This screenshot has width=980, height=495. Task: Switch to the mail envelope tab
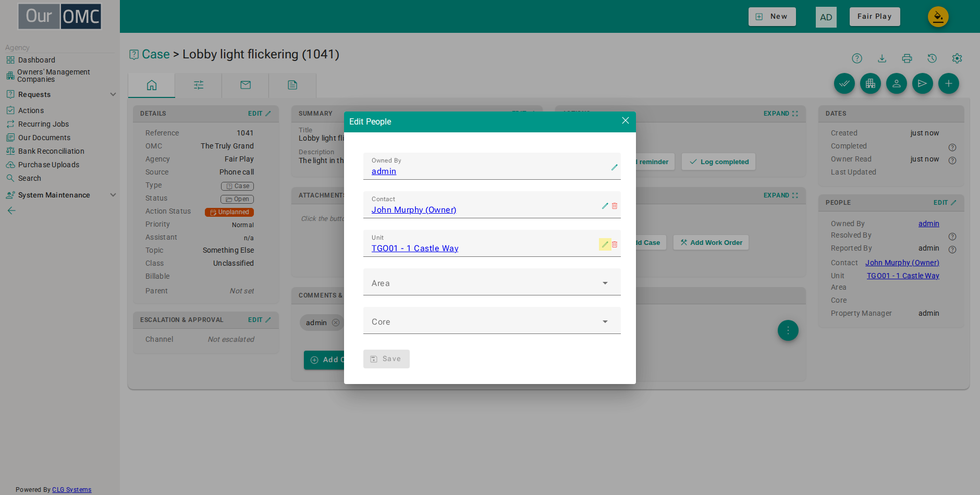coord(246,85)
